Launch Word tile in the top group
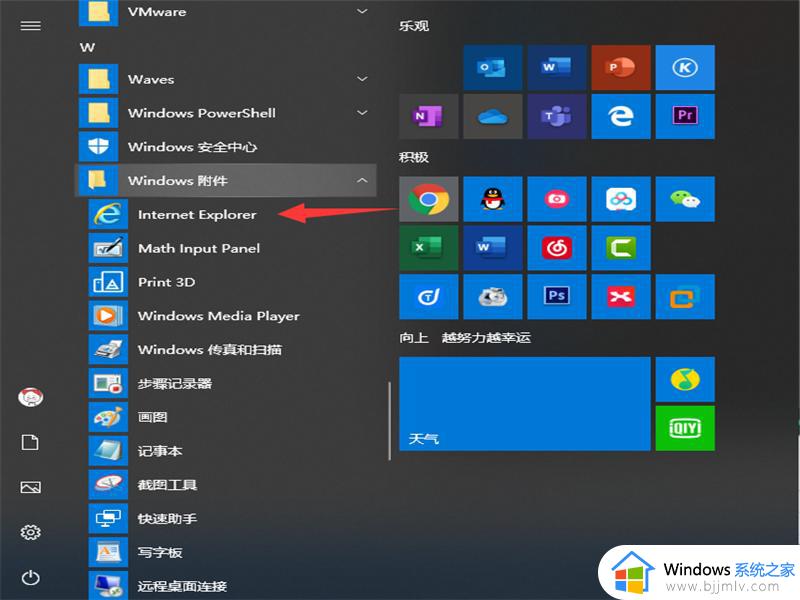 557,67
